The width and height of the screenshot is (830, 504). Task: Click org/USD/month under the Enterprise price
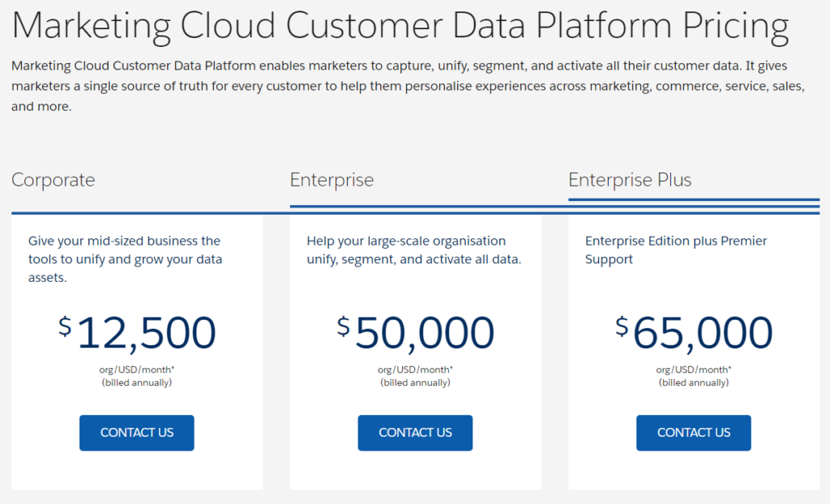(x=414, y=369)
